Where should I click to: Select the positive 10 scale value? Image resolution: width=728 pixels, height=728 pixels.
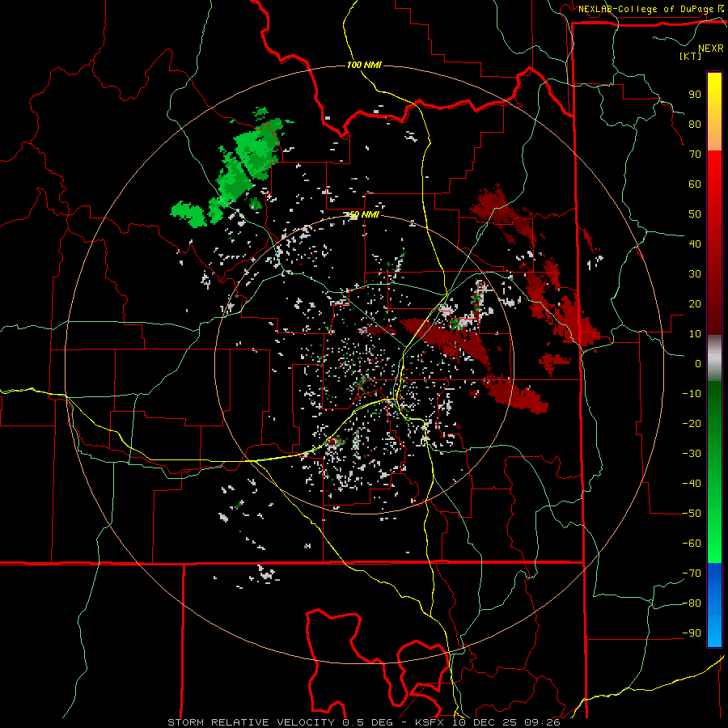coord(695,334)
